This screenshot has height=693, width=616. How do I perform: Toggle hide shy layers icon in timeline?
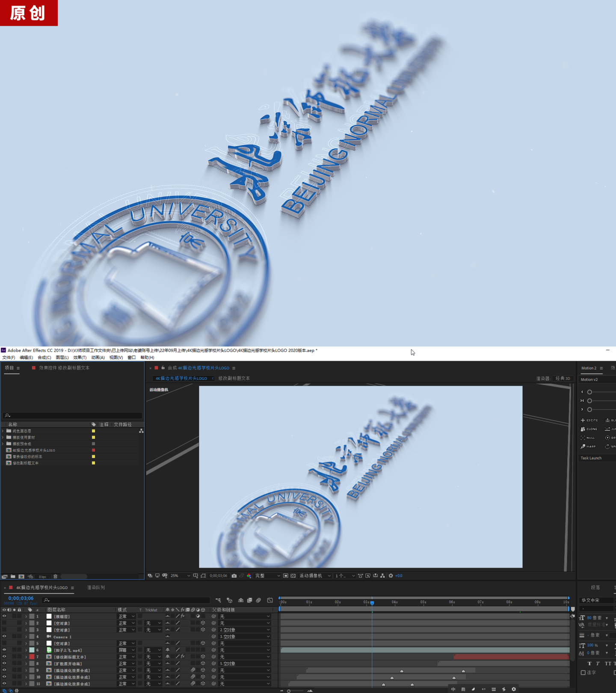coord(241,600)
